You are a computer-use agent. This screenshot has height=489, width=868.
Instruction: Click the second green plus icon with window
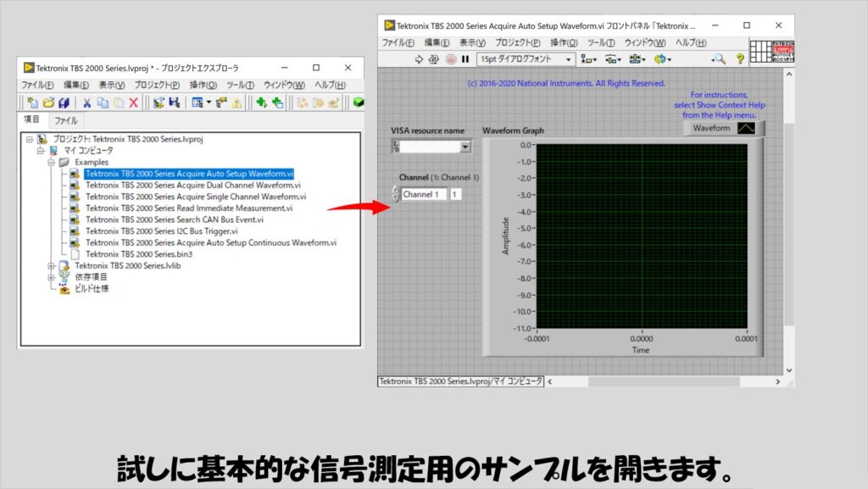(277, 103)
